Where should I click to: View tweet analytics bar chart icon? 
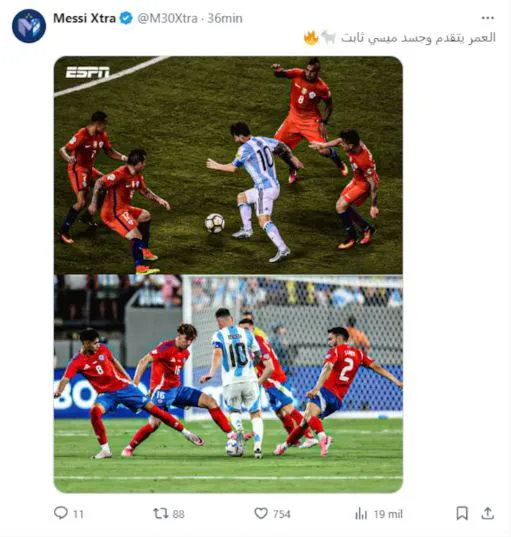(361, 513)
